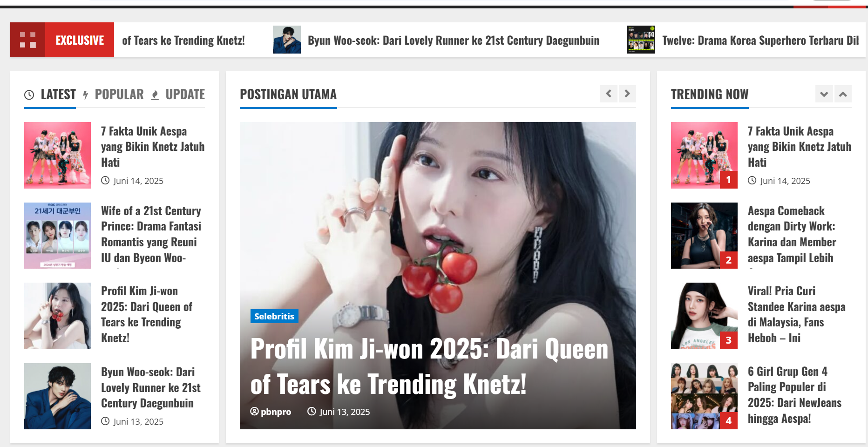The width and height of the screenshot is (868, 447).
Task: Go to next slide in Postingan Utama
Action: (x=627, y=94)
